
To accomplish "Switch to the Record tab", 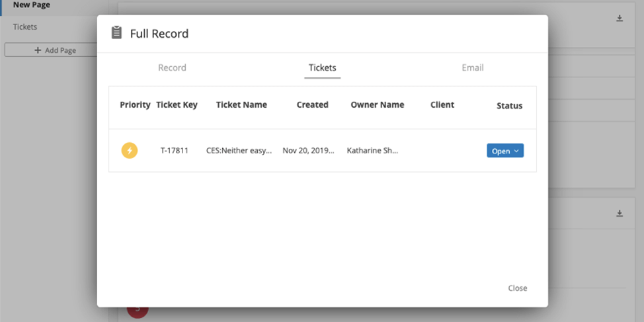I will pos(172,67).
